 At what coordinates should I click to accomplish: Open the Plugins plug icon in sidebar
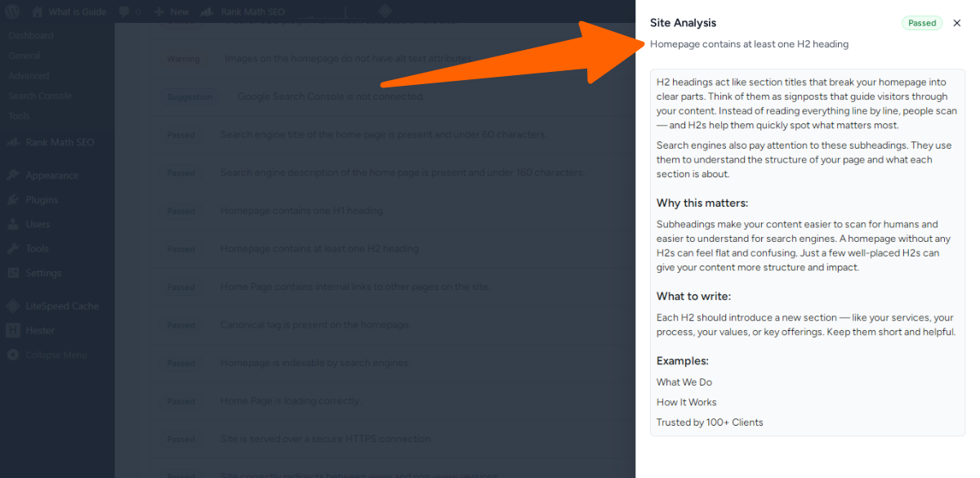pos(12,199)
